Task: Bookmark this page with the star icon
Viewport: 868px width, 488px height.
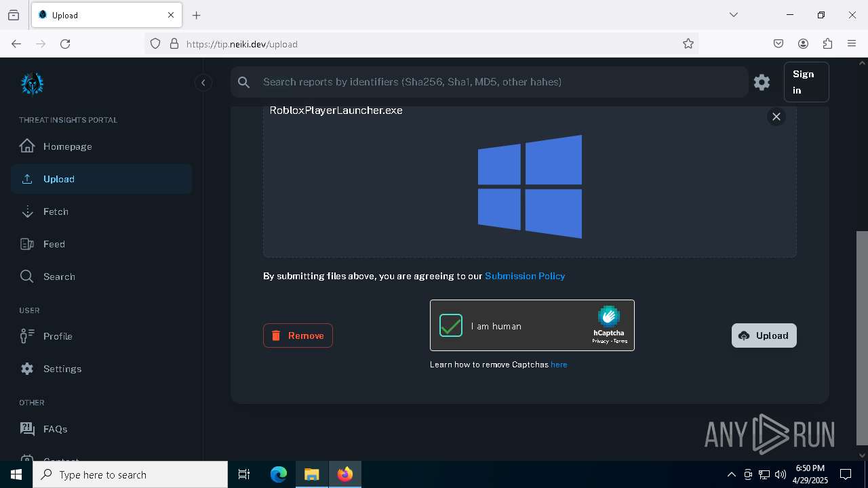Action: pos(688,43)
